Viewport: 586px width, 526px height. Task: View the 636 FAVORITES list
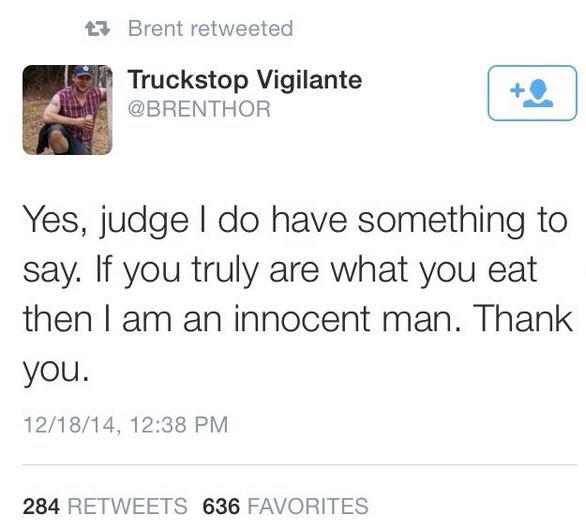coord(286,506)
